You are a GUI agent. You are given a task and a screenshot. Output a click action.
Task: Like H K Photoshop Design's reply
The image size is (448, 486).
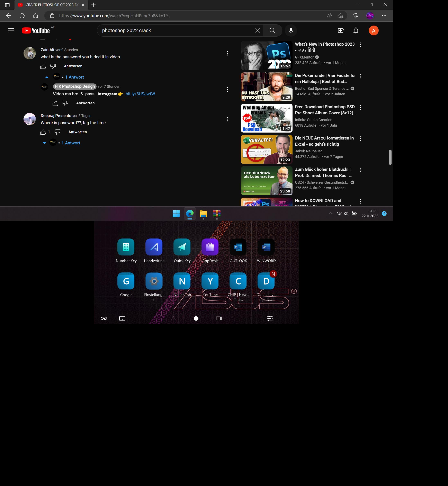(55, 103)
